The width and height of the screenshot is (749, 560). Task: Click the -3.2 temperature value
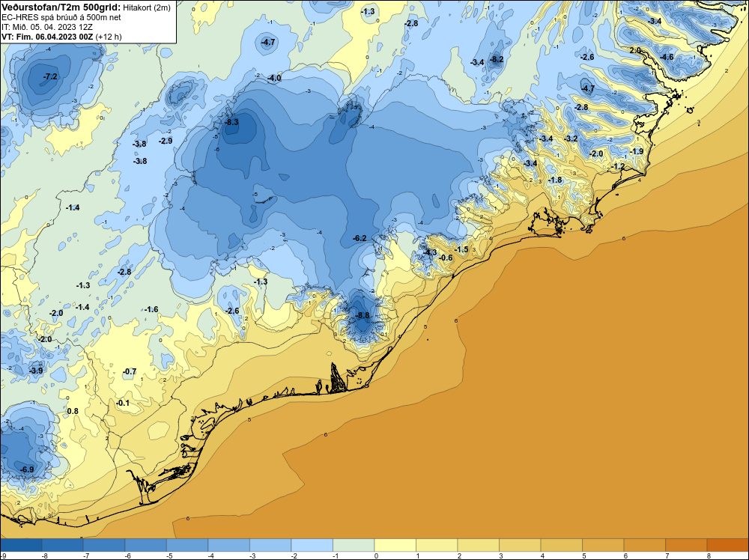571,139
